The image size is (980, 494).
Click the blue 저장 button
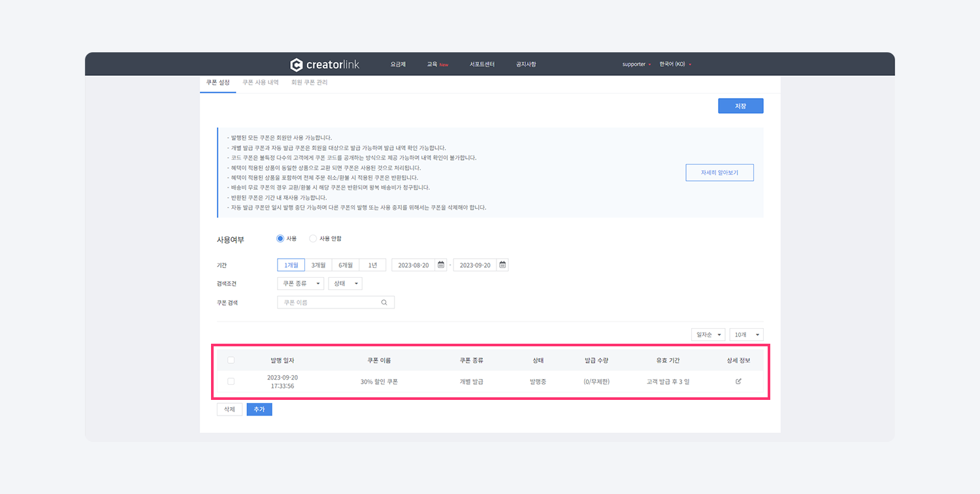click(x=740, y=106)
